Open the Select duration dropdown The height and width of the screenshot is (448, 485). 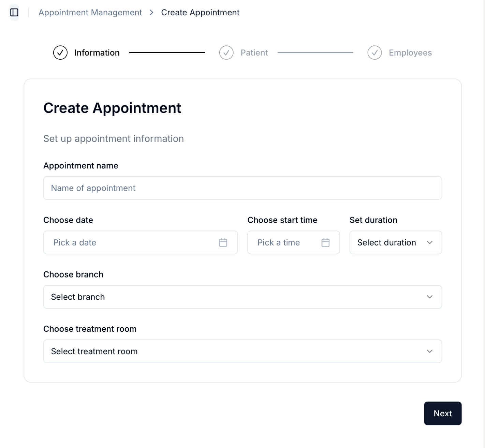click(x=386, y=242)
